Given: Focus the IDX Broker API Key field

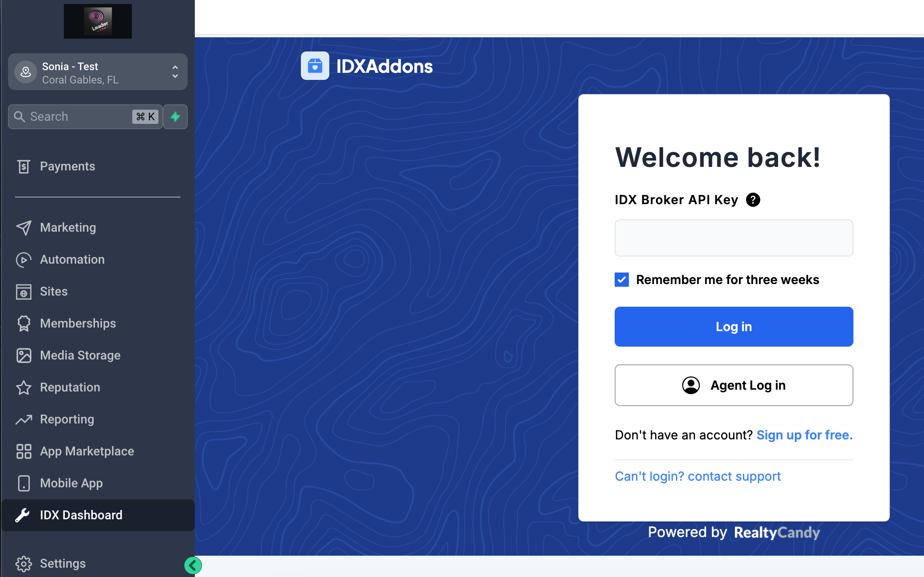Looking at the screenshot, I should 734,238.
